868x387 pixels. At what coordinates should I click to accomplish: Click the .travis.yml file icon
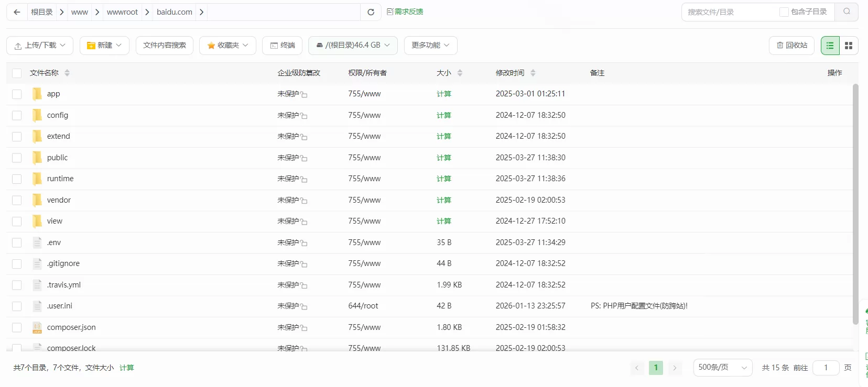coord(37,285)
